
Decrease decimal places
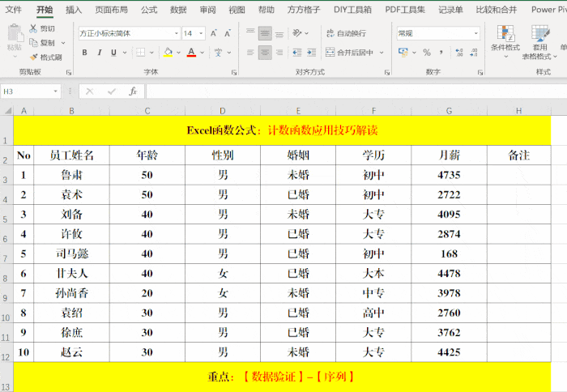[473, 53]
